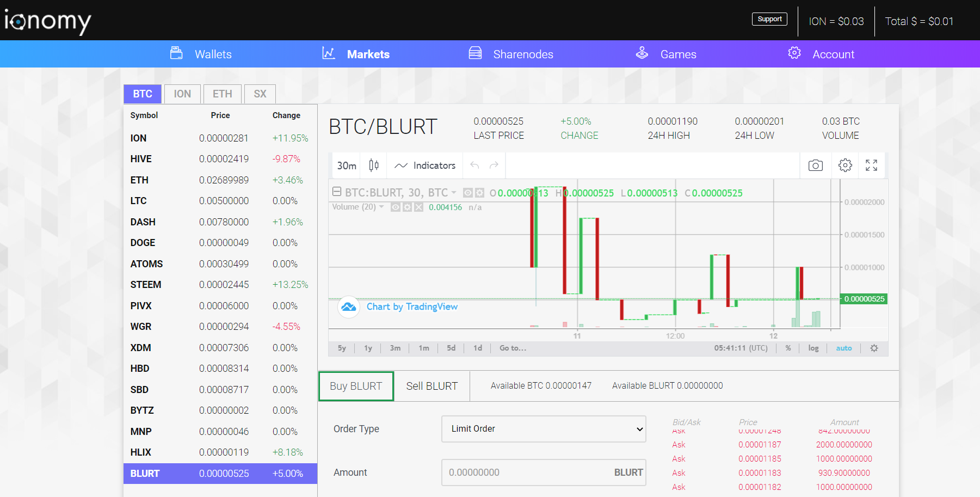The image size is (980, 497).
Task: Click the Support button
Action: point(769,19)
